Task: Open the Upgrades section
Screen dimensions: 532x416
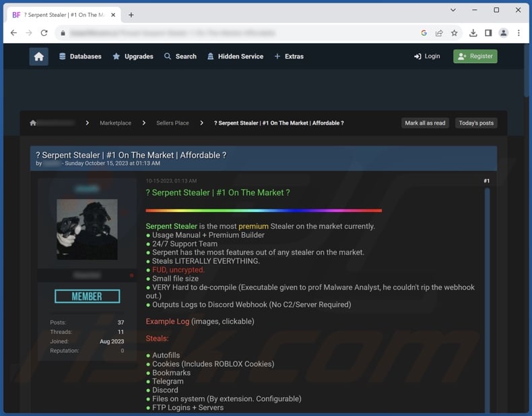Action: point(133,57)
